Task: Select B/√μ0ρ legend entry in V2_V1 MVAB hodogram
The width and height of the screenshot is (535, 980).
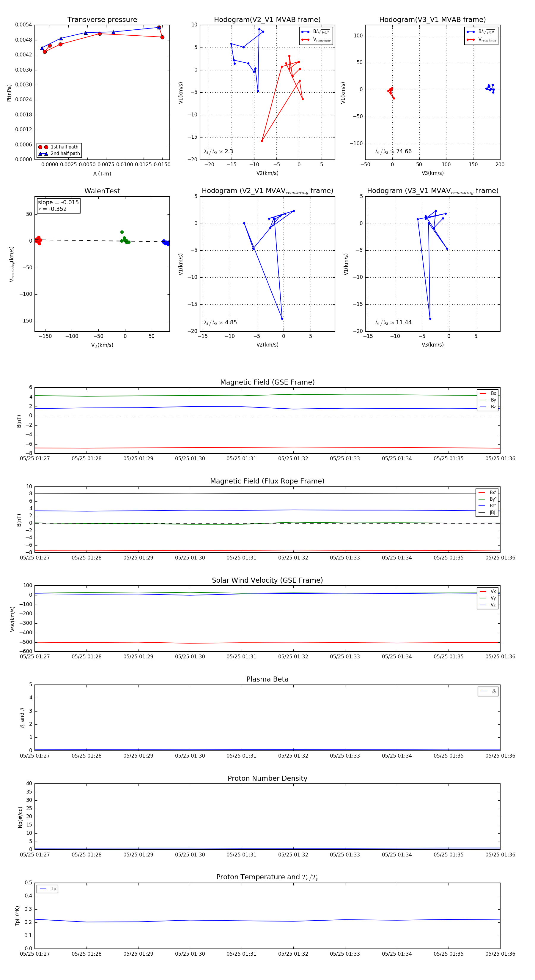Action: (x=316, y=32)
